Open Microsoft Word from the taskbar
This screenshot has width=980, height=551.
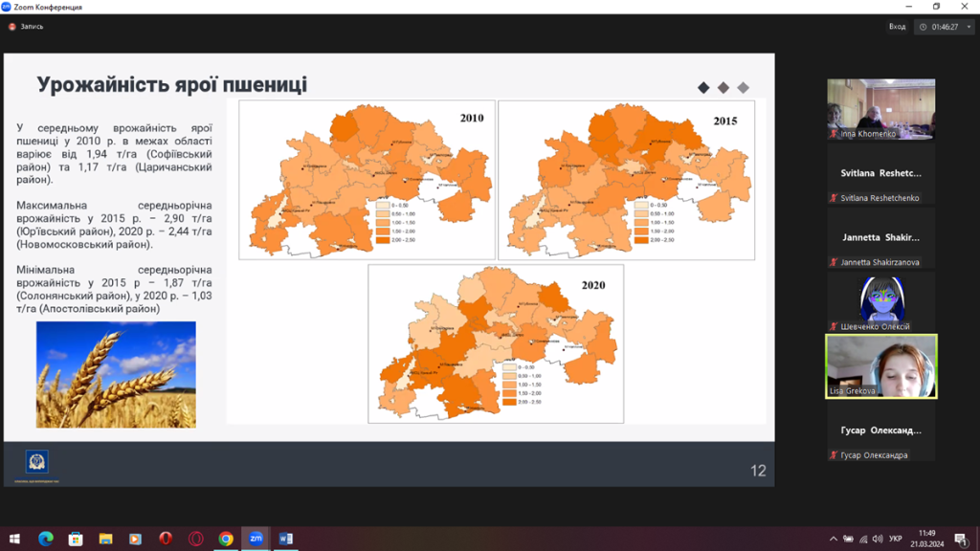coord(285,539)
